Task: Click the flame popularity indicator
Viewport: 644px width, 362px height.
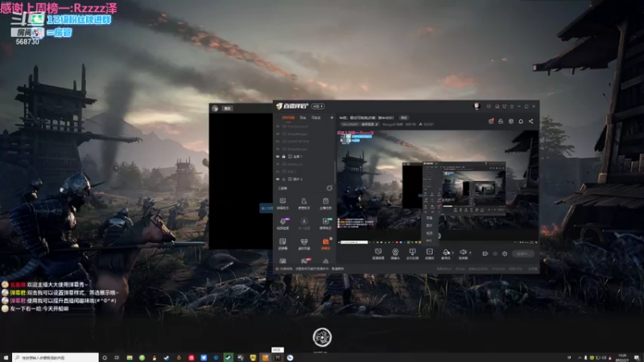Action: click(426, 125)
